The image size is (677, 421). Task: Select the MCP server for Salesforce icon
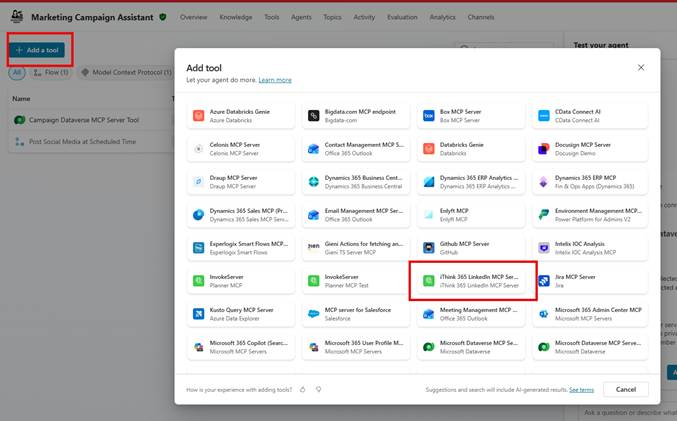pyautogui.click(x=314, y=313)
